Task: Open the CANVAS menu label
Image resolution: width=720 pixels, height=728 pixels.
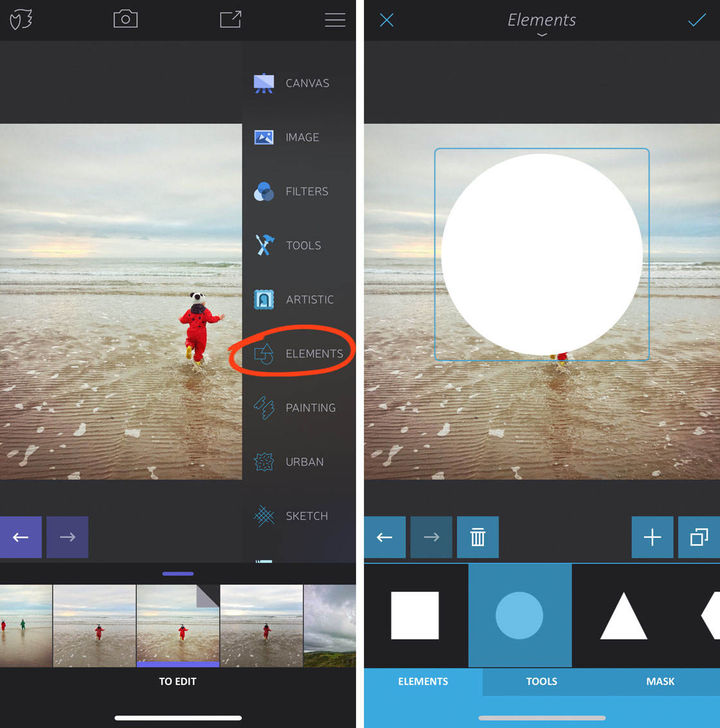Action: point(307,83)
